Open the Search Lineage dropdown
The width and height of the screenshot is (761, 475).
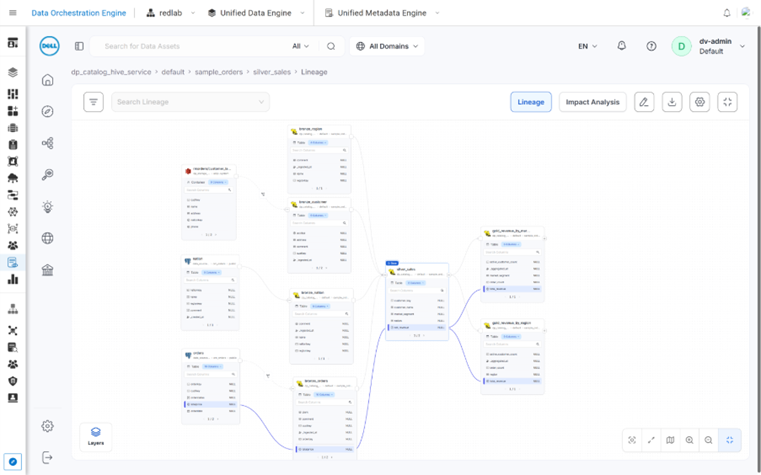tap(190, 102)
